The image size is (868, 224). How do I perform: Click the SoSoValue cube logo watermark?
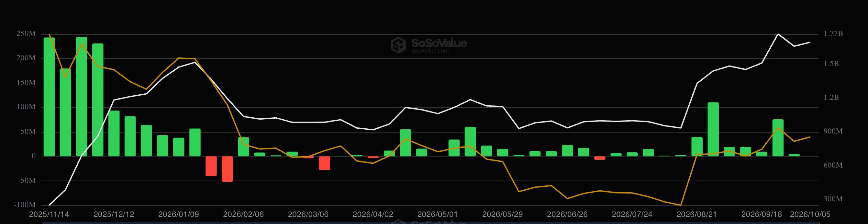click(398, 45)
